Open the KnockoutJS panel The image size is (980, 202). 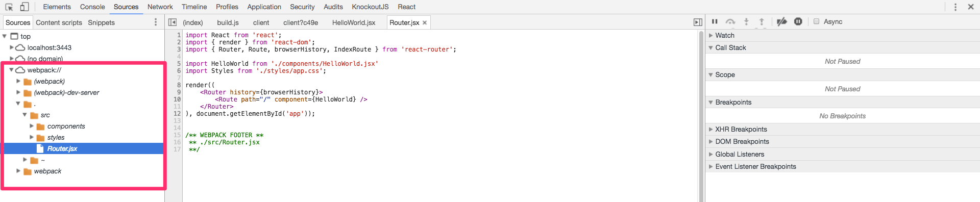370,7
